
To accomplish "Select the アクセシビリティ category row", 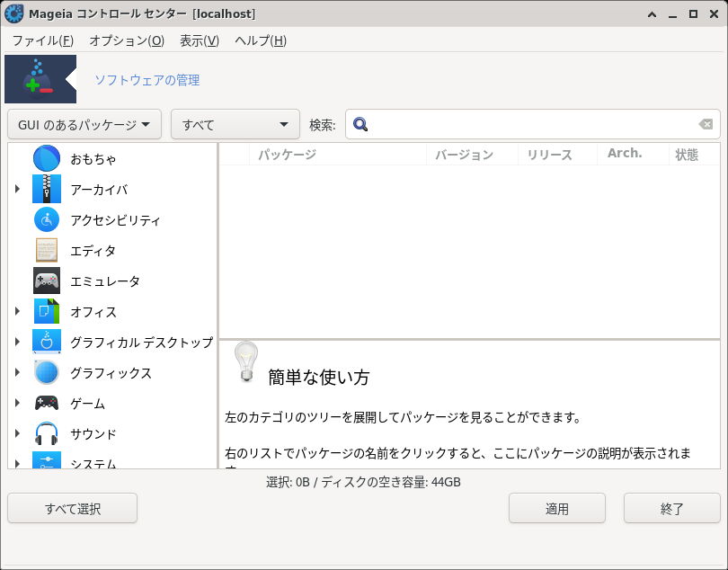I will pos(112,219).
